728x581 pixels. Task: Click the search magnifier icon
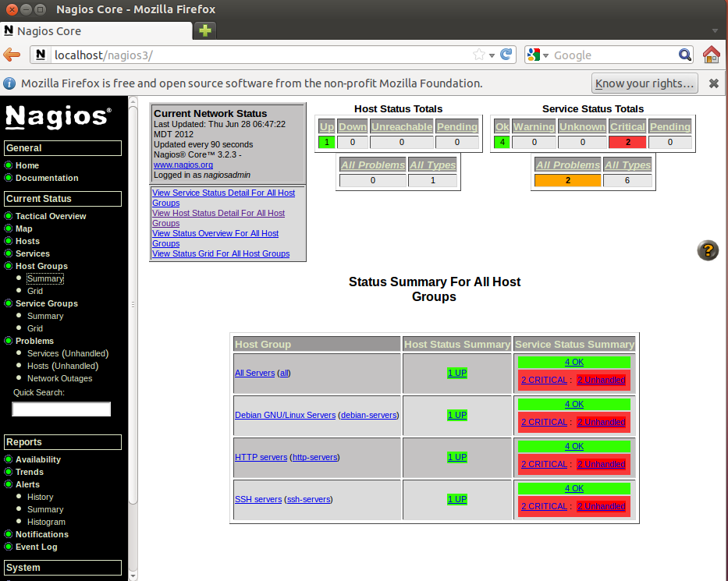coord(685,55)
